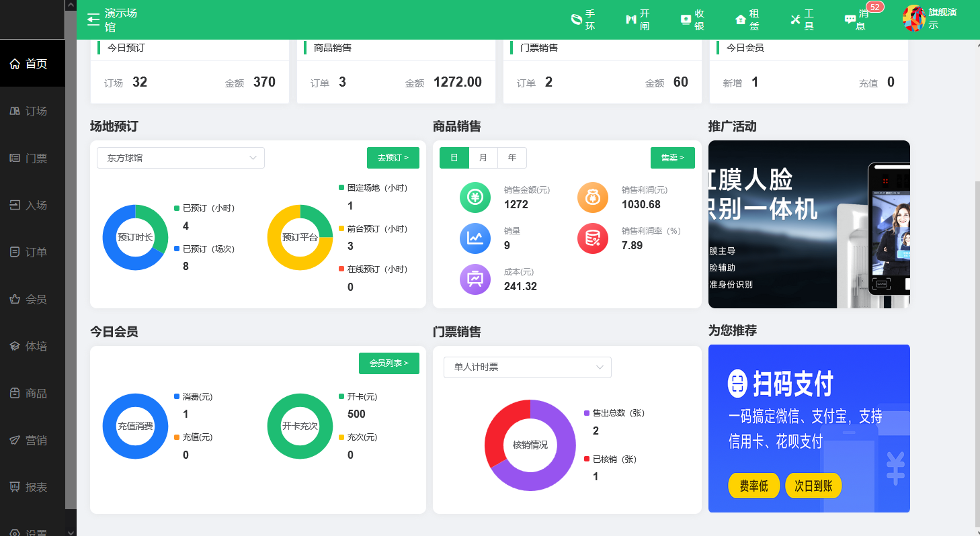
Task: Switch sales stats to 月 monthly view
Action: (483, 158)
